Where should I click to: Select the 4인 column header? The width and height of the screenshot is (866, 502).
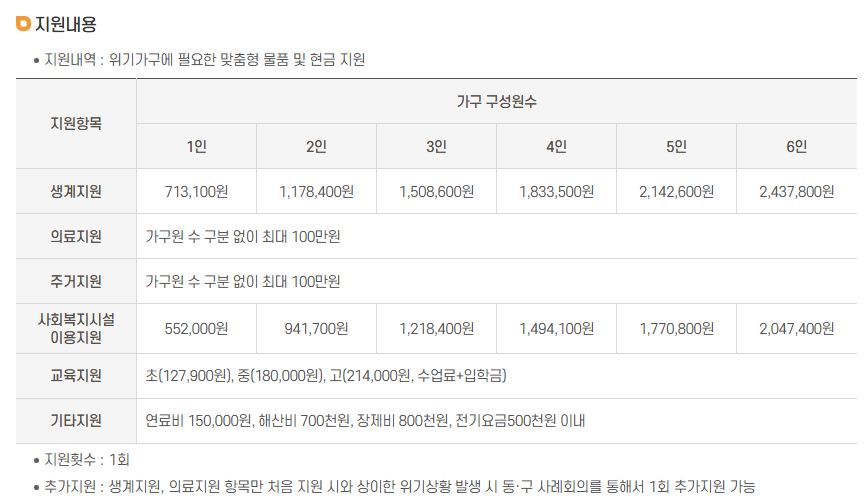click(556, 146)
